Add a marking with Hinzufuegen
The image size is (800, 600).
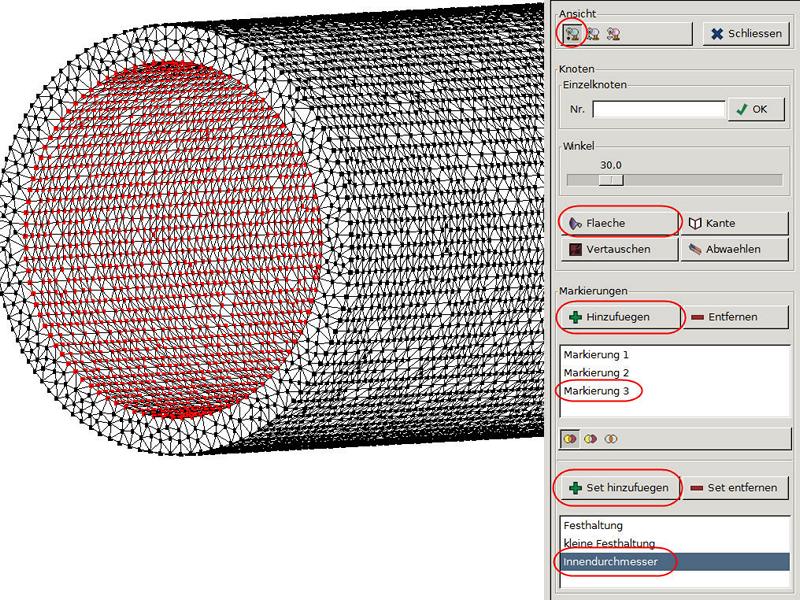click(x=619, y=317)
